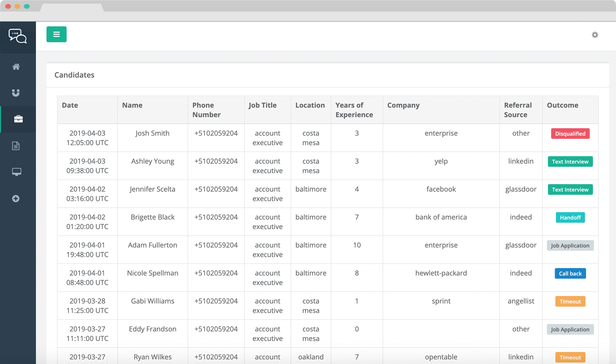
Task: Click the briefcase icon in sidebar
Action: tap(18, 119)
